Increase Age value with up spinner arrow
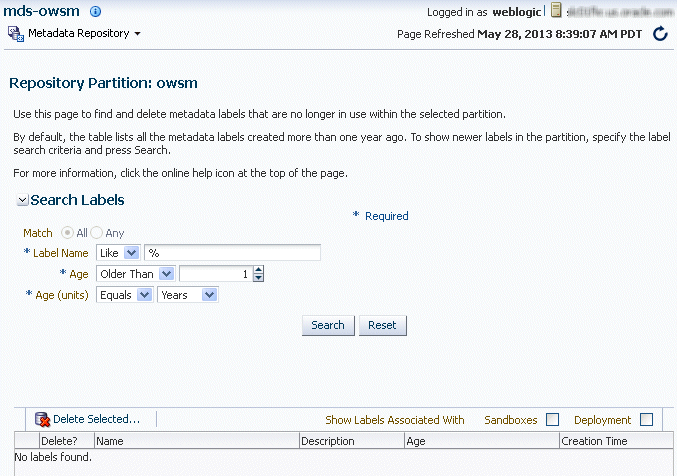This screenshot has width=677, height=476. point(258,270)
